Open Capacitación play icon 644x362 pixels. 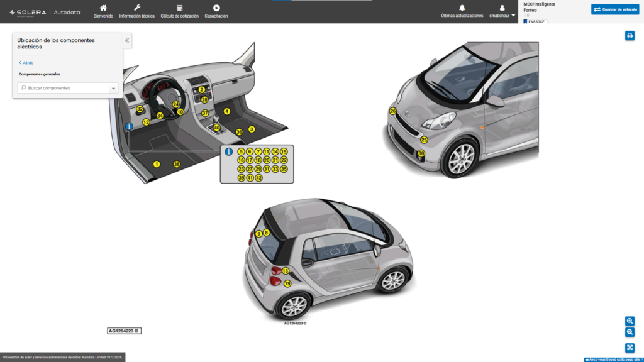216,11
